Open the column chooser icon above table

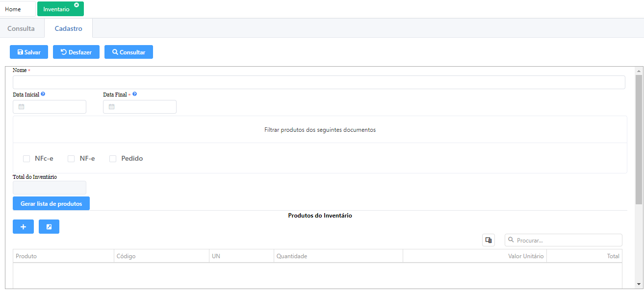click(488, 240)
